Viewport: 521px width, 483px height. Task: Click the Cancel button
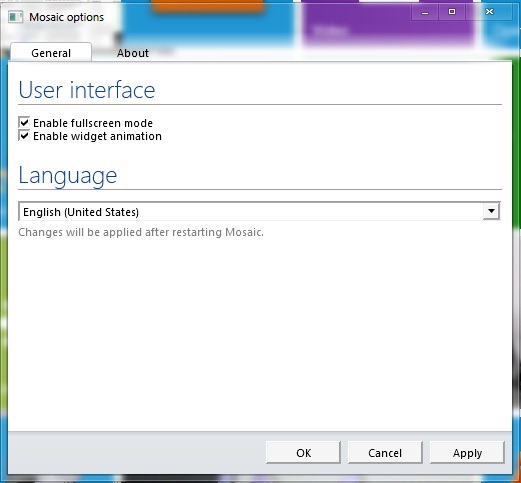tap(385, 453)
